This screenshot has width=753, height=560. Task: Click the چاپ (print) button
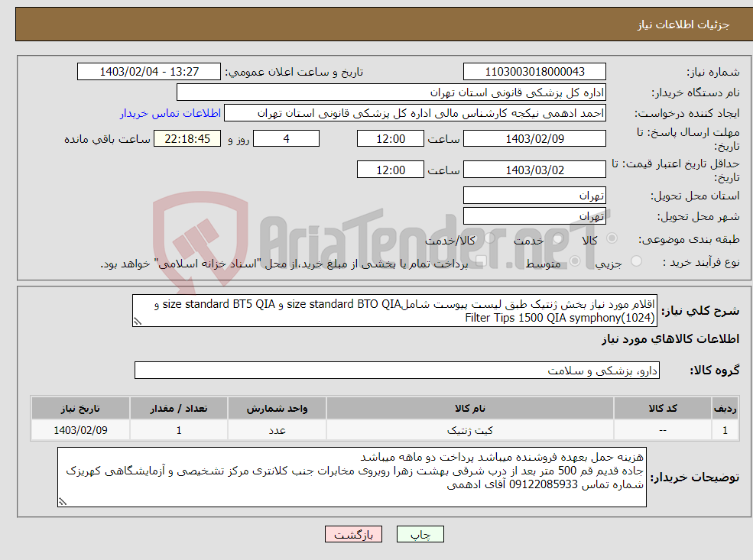(420, 534)
